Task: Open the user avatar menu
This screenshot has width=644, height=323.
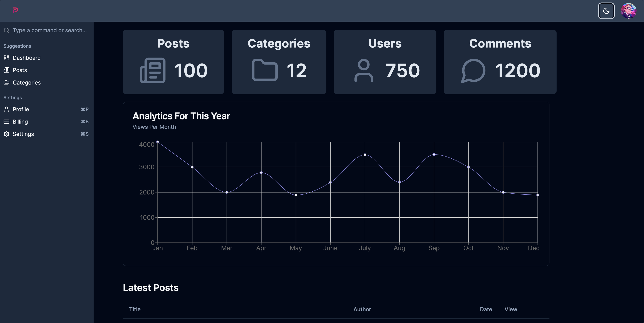Action: coord(629,11)
